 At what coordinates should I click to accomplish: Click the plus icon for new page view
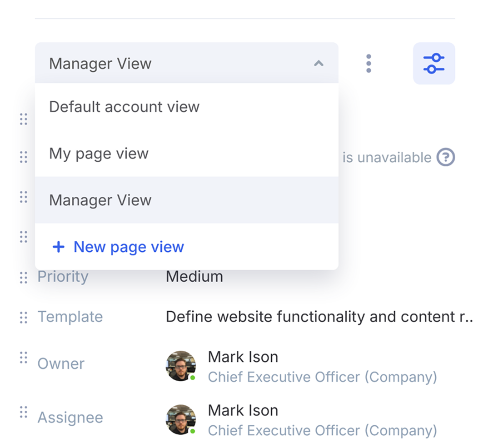tap(59, 247)
